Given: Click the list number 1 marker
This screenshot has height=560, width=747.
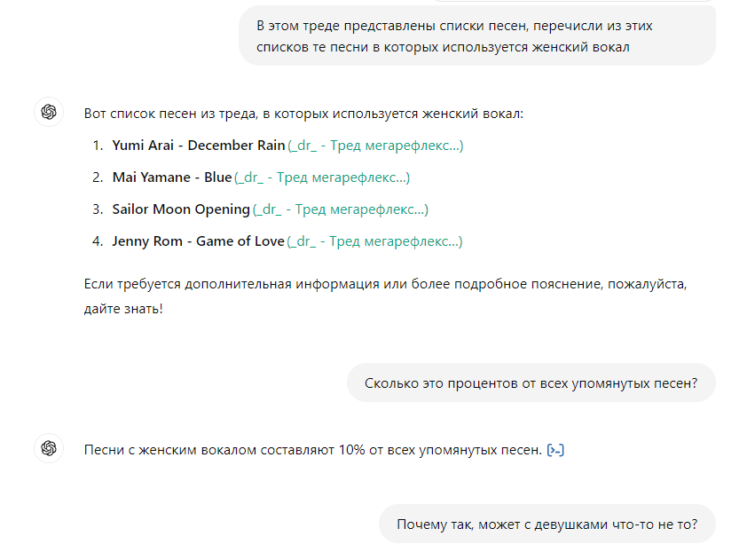Looking at the screenshot, I should click(98, 146).
